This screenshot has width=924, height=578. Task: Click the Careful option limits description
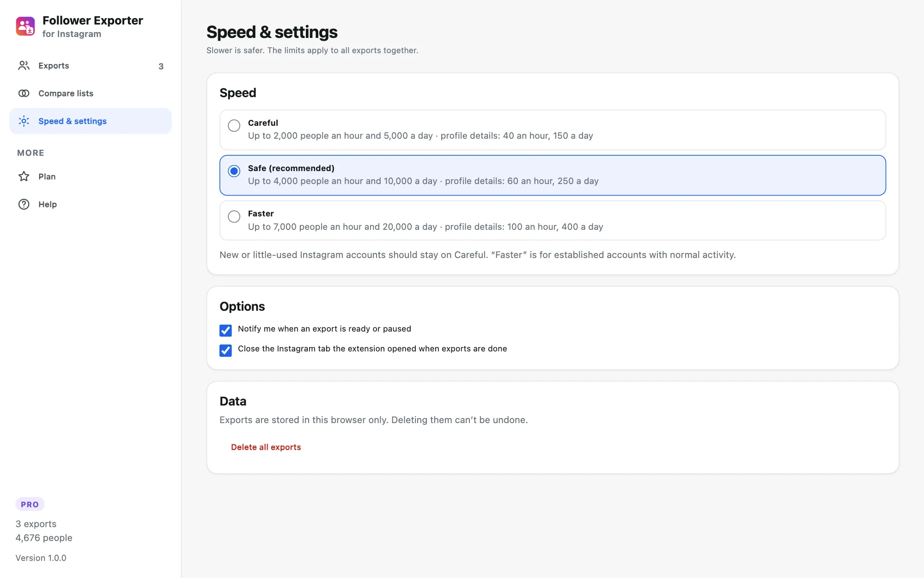tap(420, 135)
